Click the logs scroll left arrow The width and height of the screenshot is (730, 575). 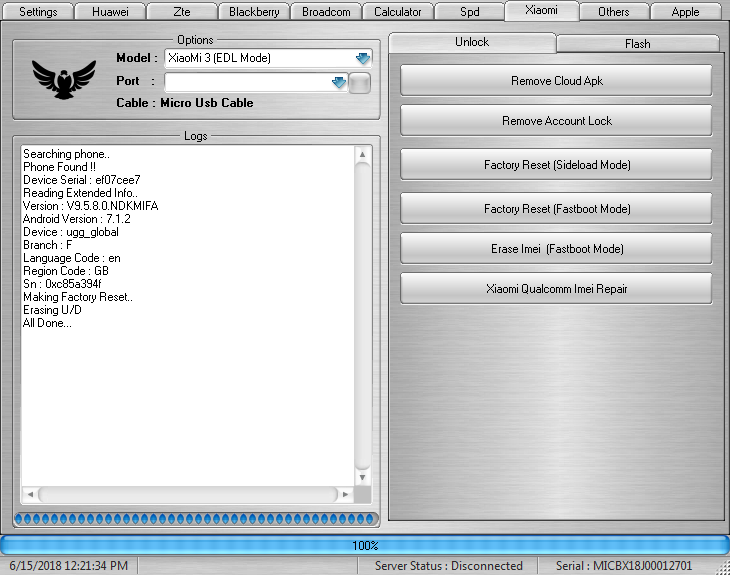pos(30,494)
